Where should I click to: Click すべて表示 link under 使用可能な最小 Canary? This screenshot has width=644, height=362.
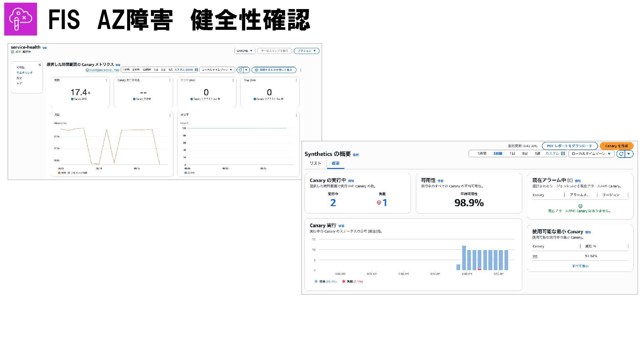pos(580,266)
